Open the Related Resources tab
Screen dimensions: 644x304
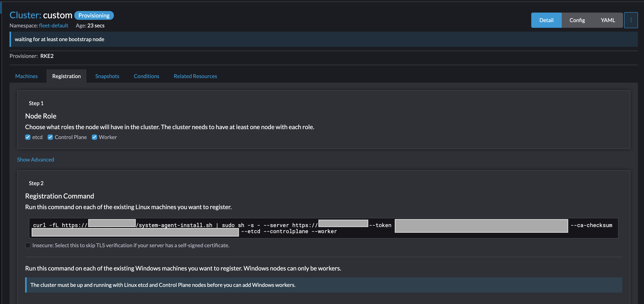pyautogui.click(x=196, y=76)
